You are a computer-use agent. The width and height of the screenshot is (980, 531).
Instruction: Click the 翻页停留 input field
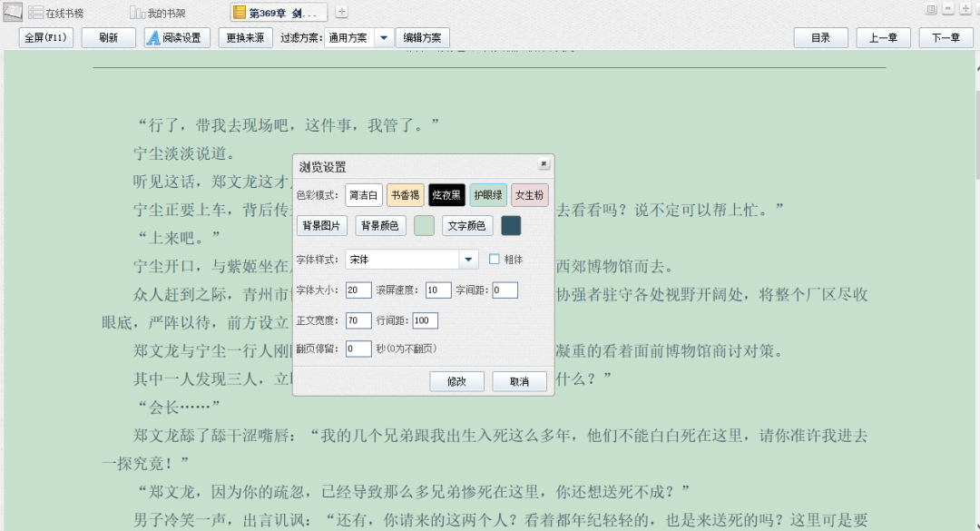pos(358,349)
